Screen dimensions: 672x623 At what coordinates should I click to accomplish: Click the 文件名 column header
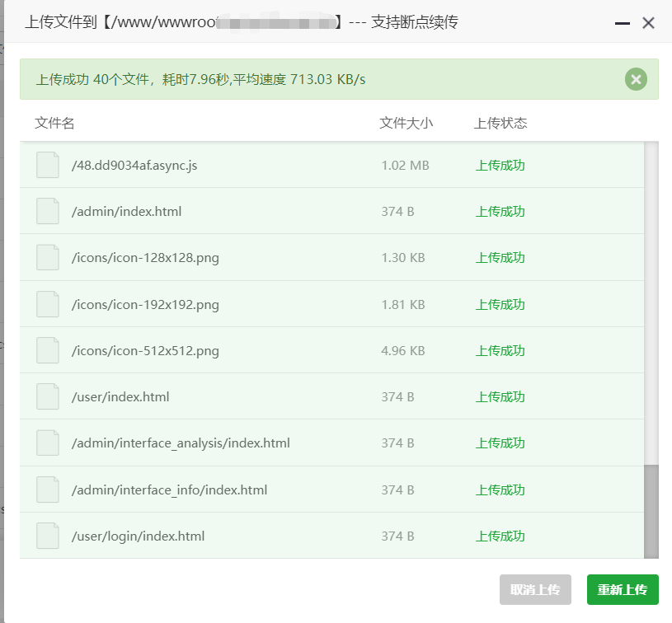(x=54, y=124)
